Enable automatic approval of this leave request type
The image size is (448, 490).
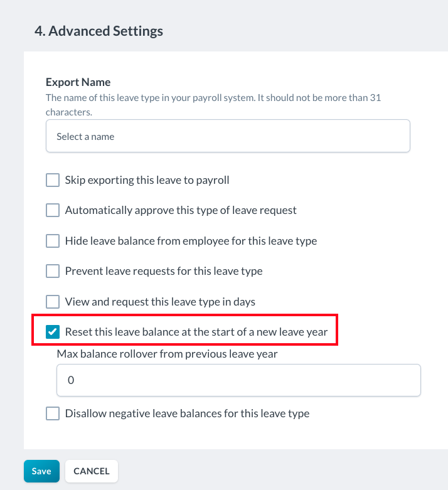pyautogui.click(x=53, y=210)
